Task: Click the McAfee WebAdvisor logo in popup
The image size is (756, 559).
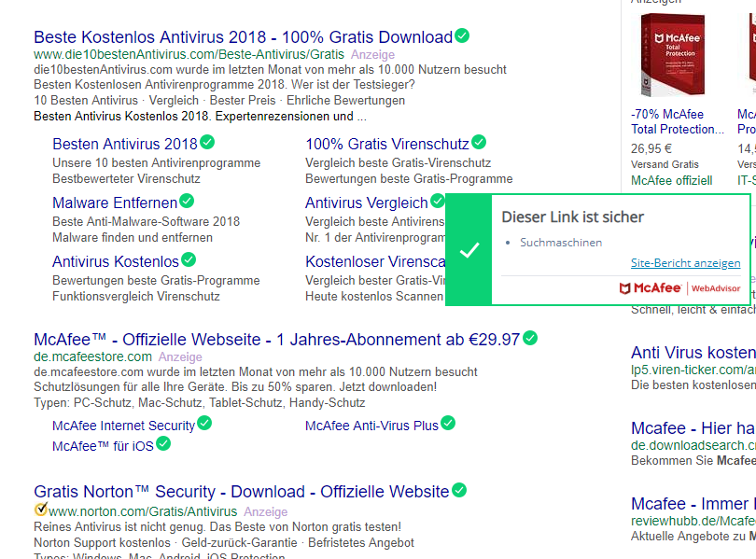Action: [x=679, y=288]
